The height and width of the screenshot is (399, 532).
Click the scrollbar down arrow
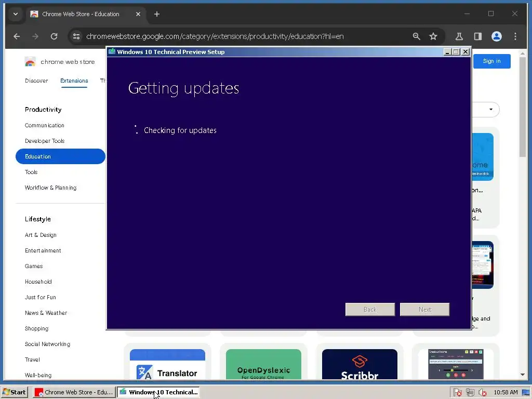[x=523, y=375]
